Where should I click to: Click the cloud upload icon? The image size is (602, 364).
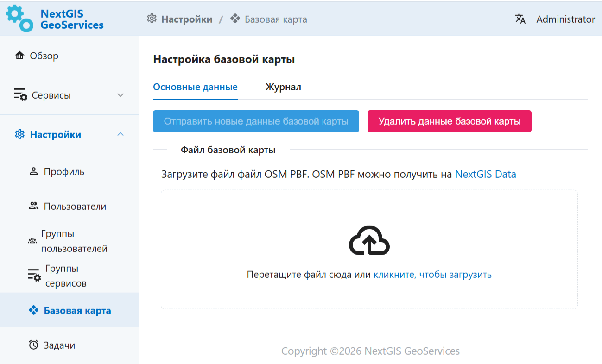tap(369, 241)
